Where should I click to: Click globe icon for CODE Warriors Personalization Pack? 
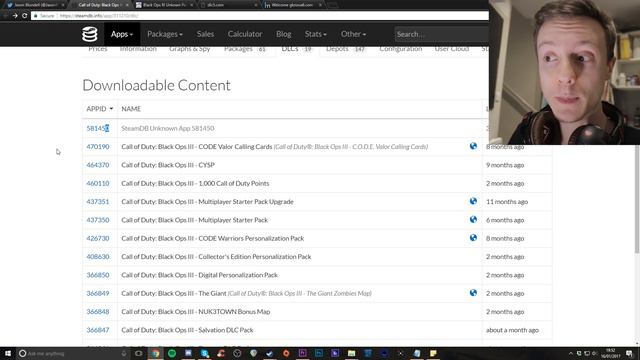473,238
